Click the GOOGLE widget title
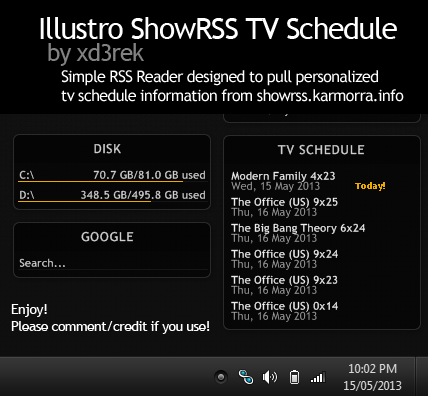Screen dimensions: 428x396 point(107,237)
